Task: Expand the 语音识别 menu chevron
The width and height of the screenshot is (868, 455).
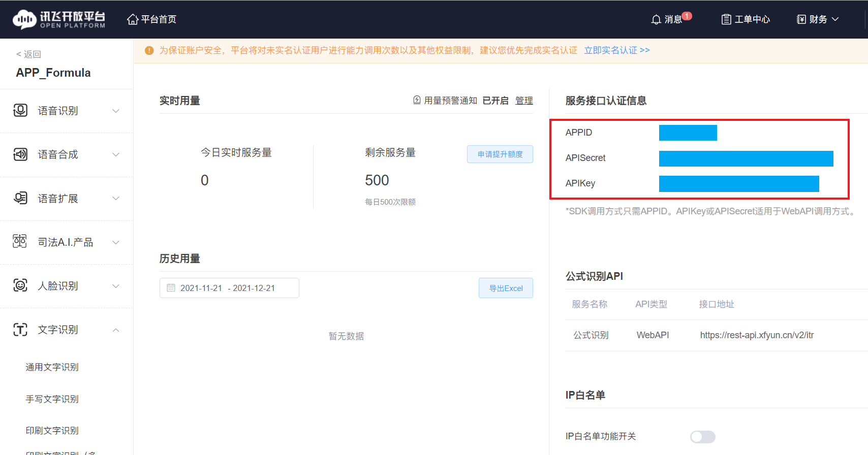Action: tap(116, 111)
